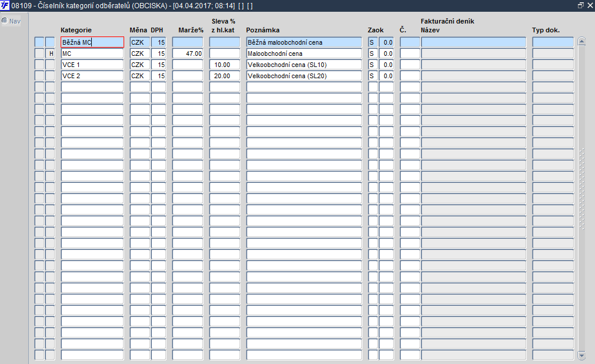Click Zaok S field of Běžná MC row

click(373, 42)
